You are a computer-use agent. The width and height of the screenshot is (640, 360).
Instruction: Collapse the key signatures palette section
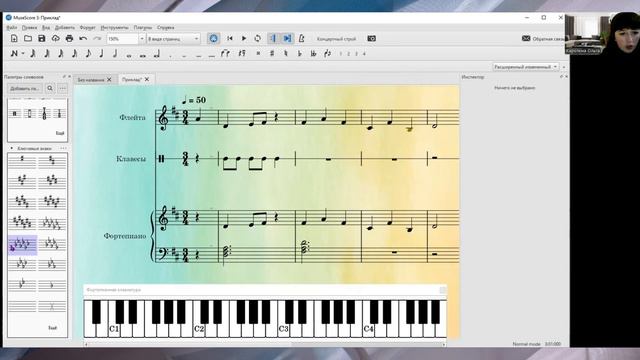click(x=11, y=148)
